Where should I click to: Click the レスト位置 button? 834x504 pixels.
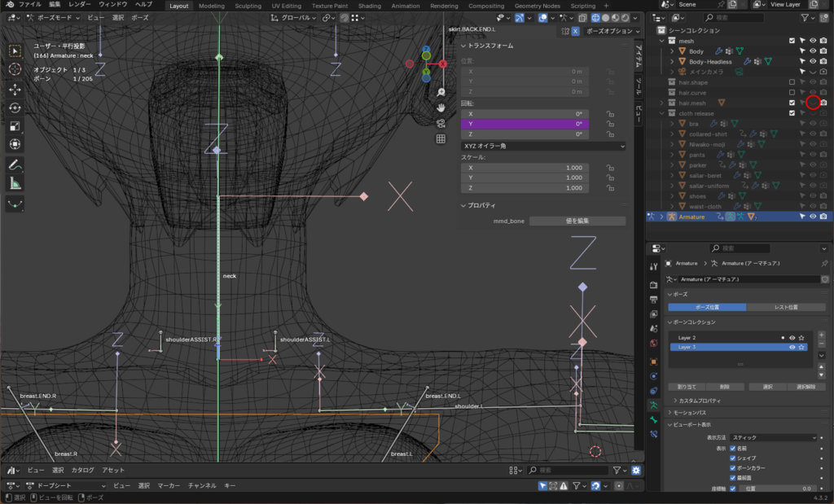coord(784,307)
